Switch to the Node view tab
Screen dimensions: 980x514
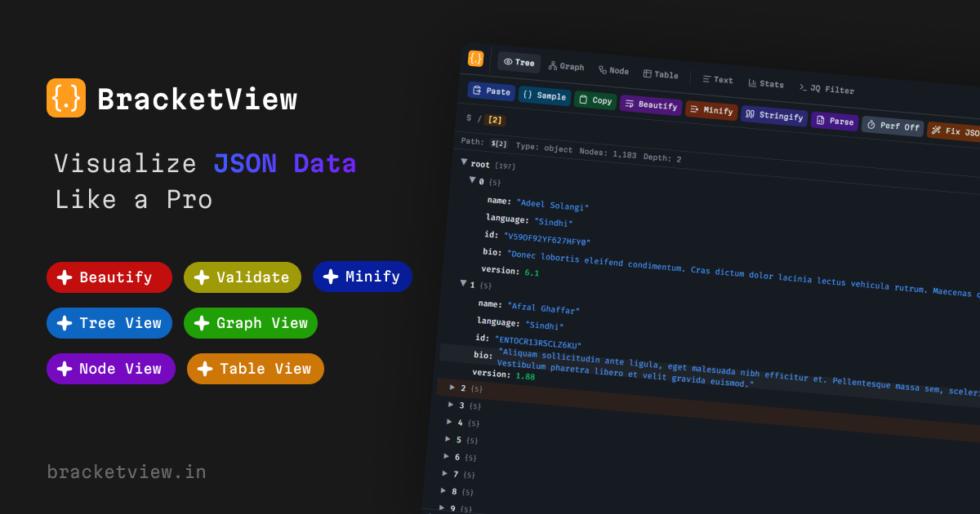click(614, 70)
